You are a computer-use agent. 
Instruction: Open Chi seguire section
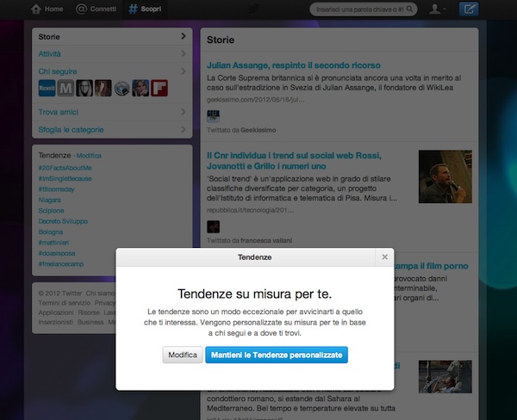tap(58, 71)
